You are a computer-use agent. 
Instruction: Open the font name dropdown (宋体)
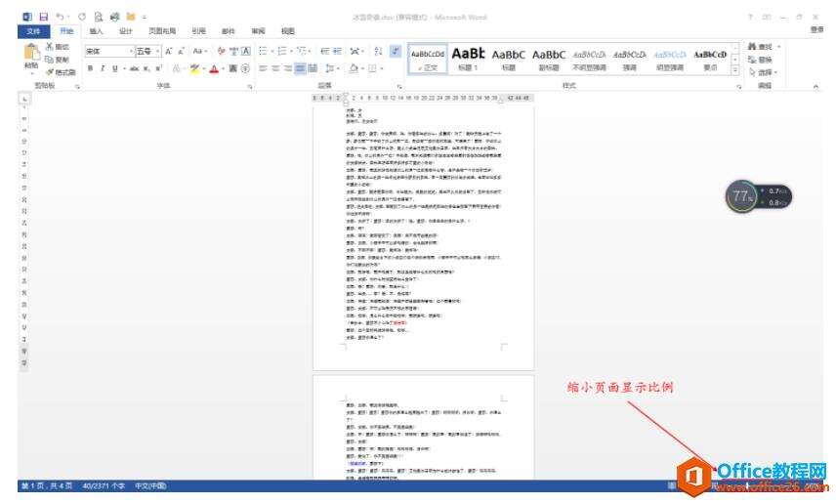(x=131, y=51)
